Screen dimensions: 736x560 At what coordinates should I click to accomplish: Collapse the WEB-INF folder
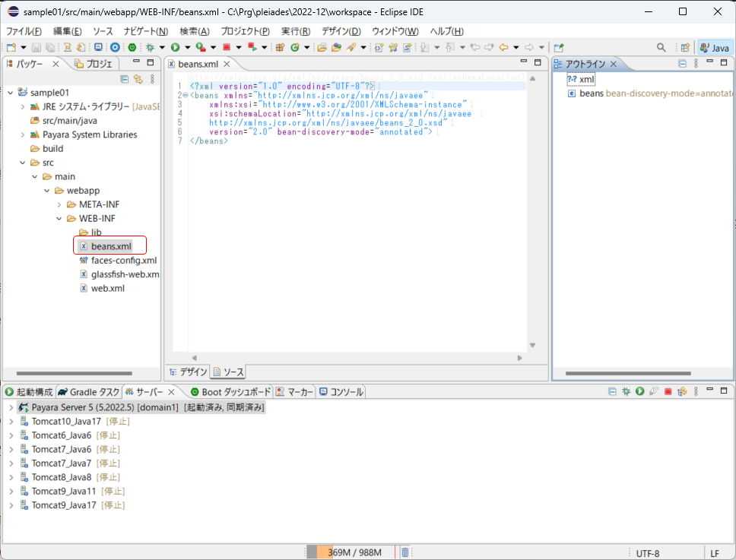click(x=59, y=219)
